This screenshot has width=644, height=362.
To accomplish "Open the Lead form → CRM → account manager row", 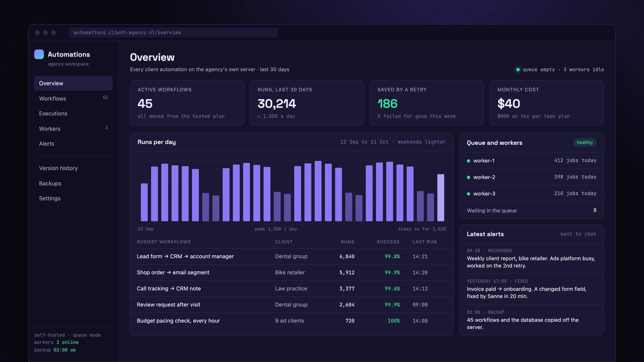I will click(x=291, y=256).
